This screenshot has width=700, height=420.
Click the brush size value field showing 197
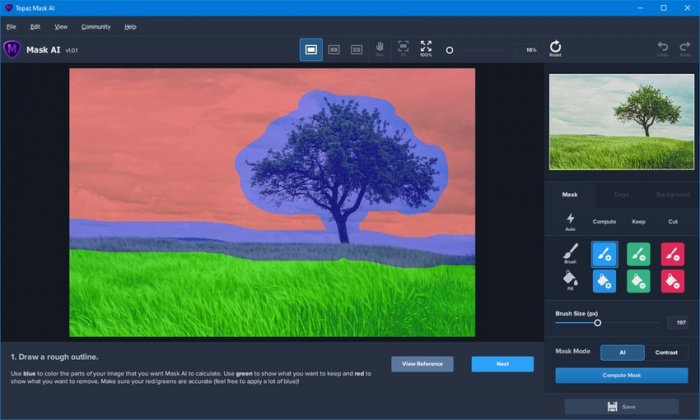coord(678,322)
